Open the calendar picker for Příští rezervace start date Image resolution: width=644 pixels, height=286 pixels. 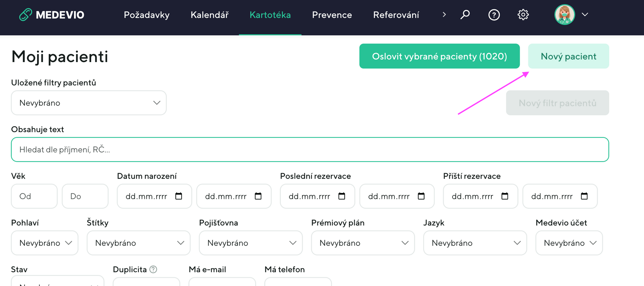pos(505,196)
